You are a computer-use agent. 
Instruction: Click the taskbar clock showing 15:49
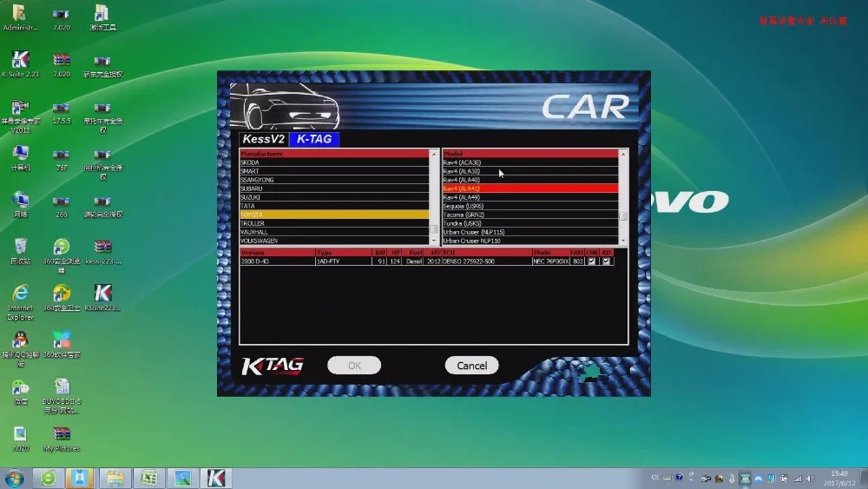[839, 479]
